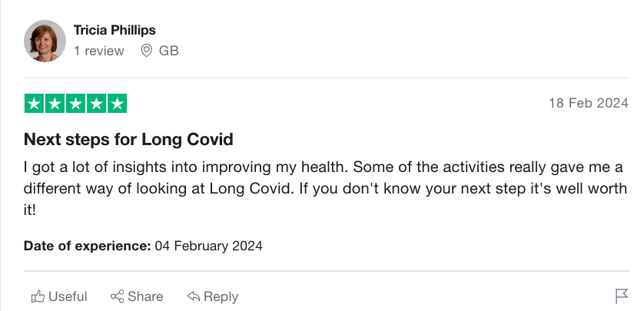The height and width of the screenshot is (311, 644).
Task: Click the share network icon
Action: click(x=117, y=296)
